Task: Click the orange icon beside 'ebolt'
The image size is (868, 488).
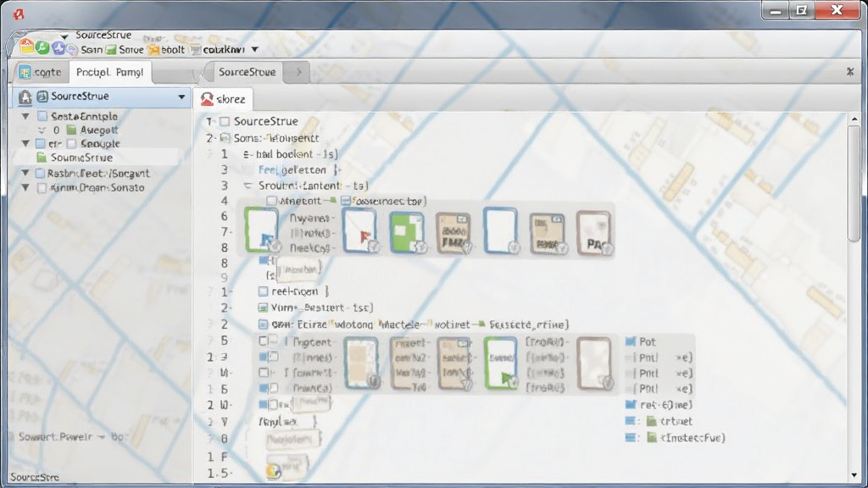Action: (x=154, y=50)
